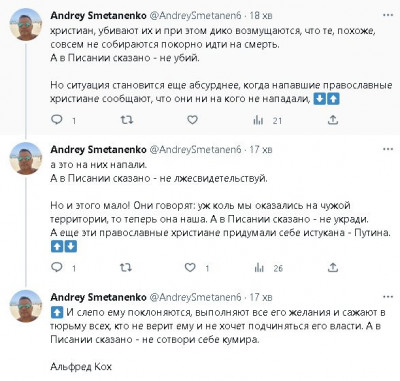Share the second tweet via upload icon
Viewport: 400px width, 381px height.
[x=333, y=267]
